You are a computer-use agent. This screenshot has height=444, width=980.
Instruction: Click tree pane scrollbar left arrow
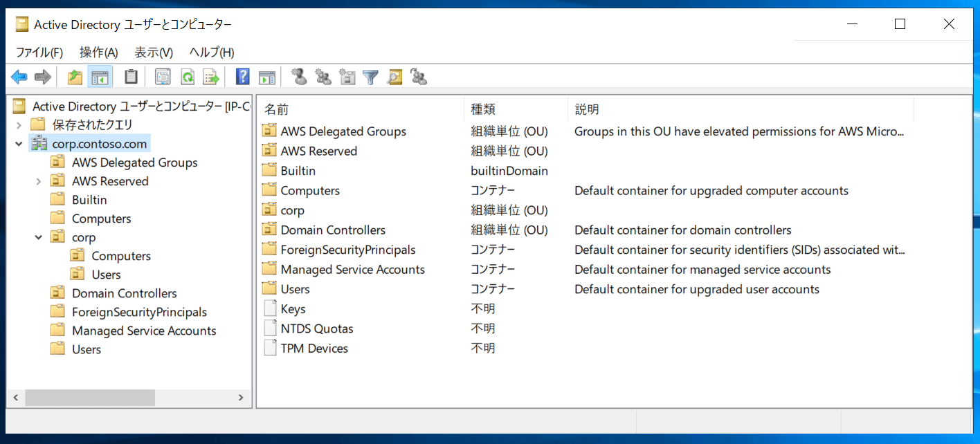click(15, 398)
